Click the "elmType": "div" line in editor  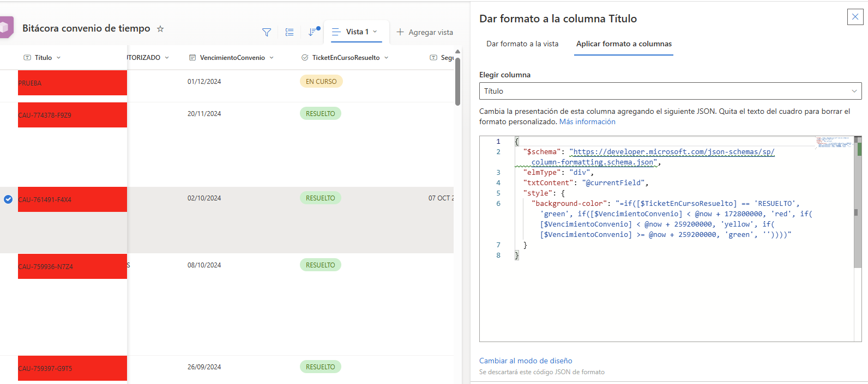pyautogui.click(x=558, y=173)
